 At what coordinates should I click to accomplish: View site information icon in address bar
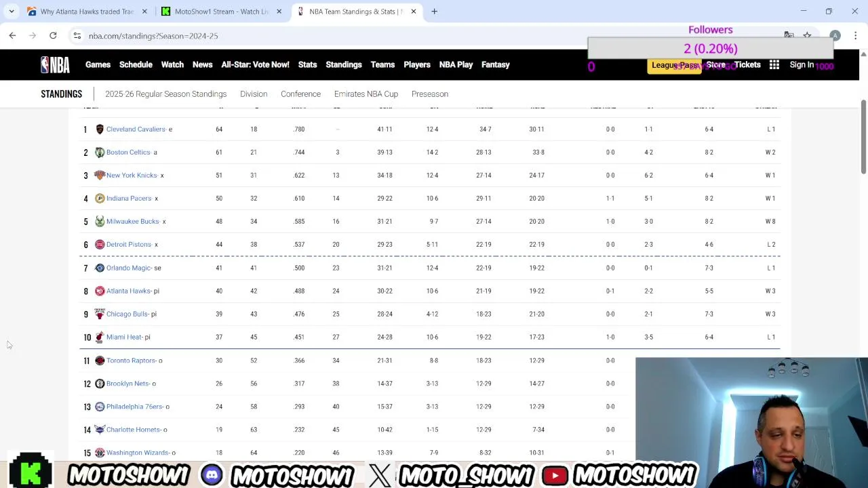[x=77, y=35]
